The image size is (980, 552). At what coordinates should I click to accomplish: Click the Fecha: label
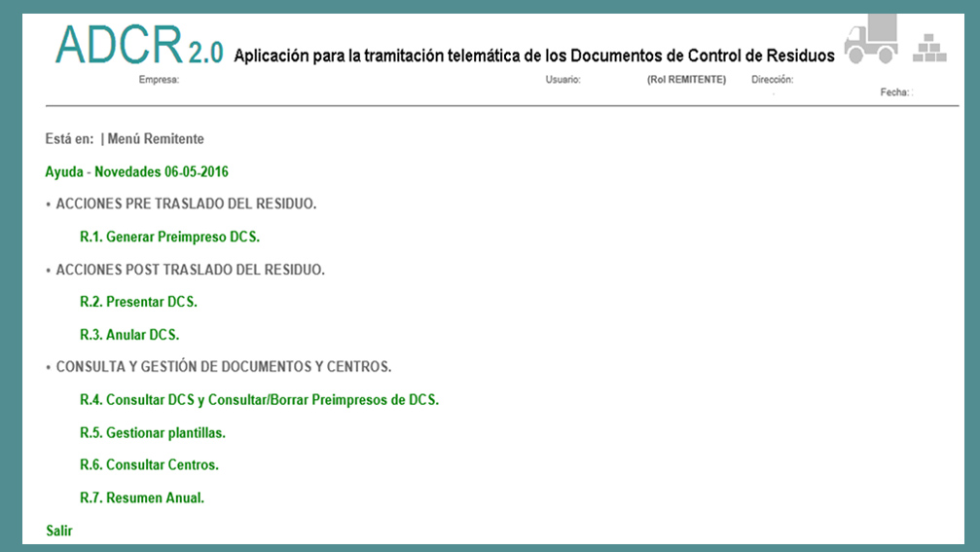click(895, 92)
